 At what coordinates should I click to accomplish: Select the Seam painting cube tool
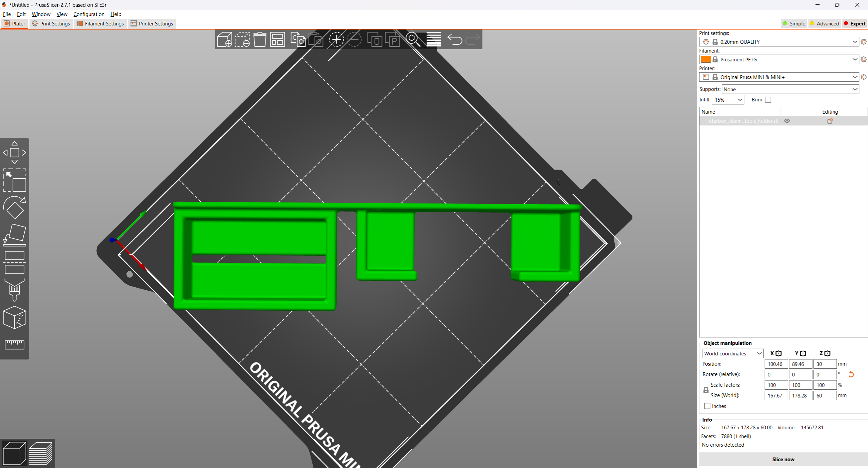(15, 317)
